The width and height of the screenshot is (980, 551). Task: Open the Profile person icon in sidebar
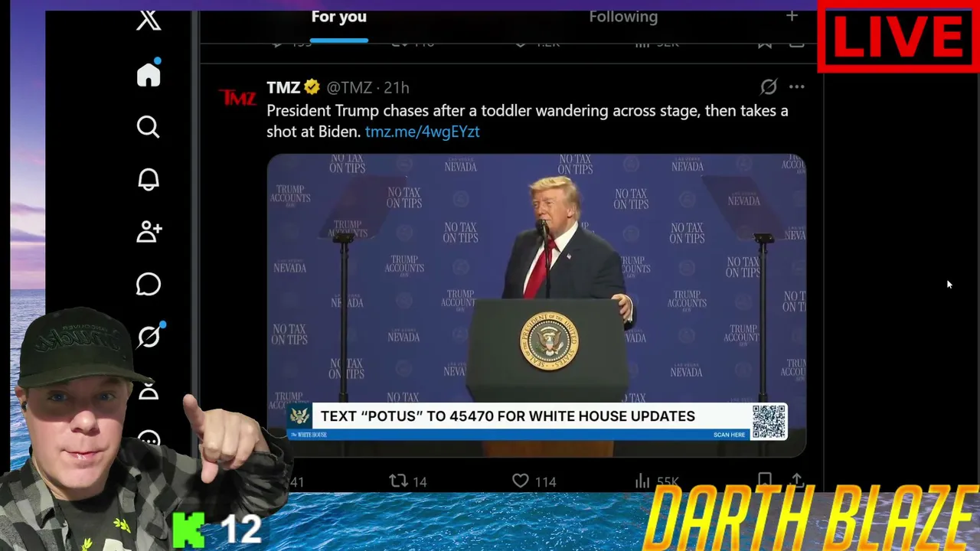coord(149,390)
